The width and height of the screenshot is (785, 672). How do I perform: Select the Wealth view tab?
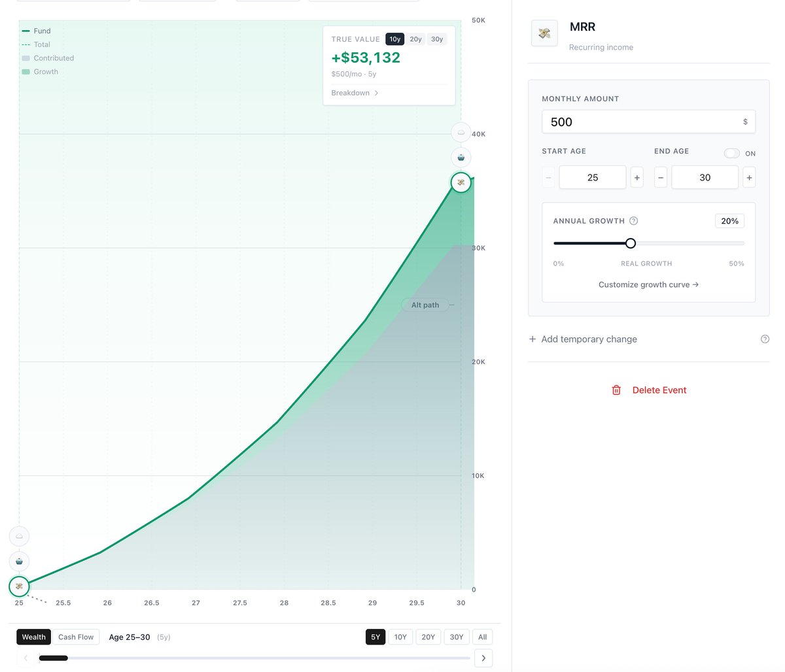[34, 637]
